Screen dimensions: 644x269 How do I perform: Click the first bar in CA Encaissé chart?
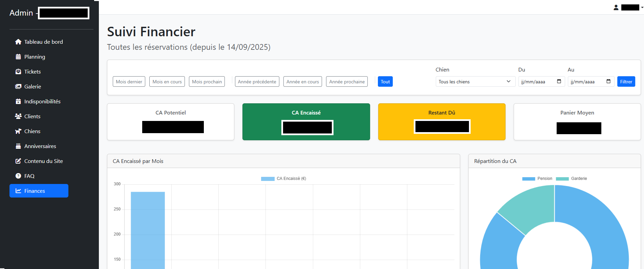[x=148, y=230]
